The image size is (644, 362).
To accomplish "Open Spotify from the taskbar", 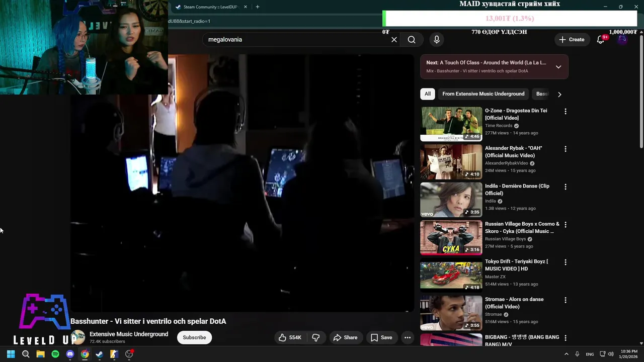I will [55, 354].
